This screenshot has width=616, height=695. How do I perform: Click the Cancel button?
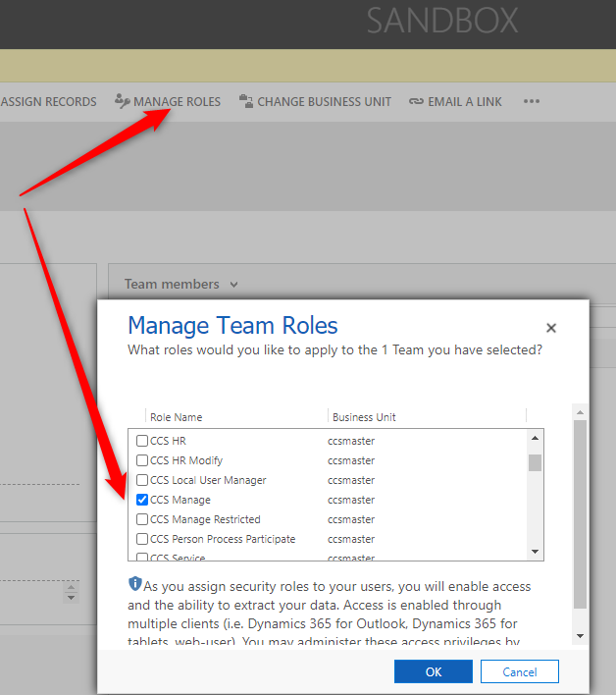[x=519, y=671]
